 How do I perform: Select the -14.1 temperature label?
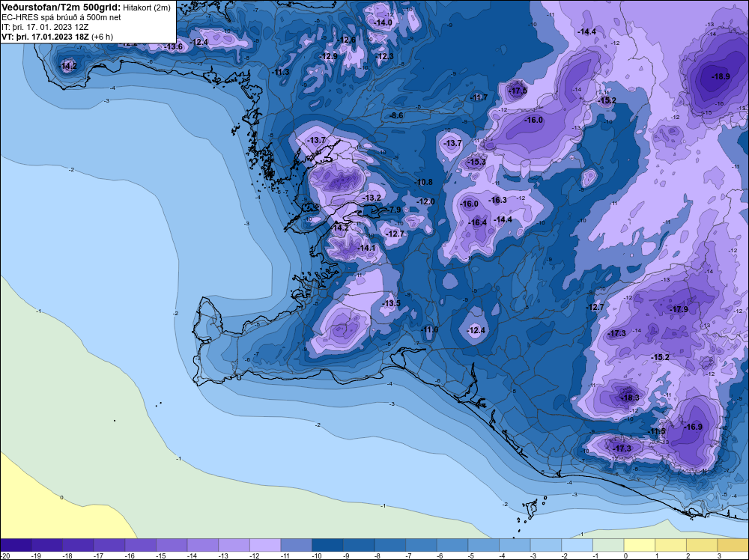coord(366,248)
